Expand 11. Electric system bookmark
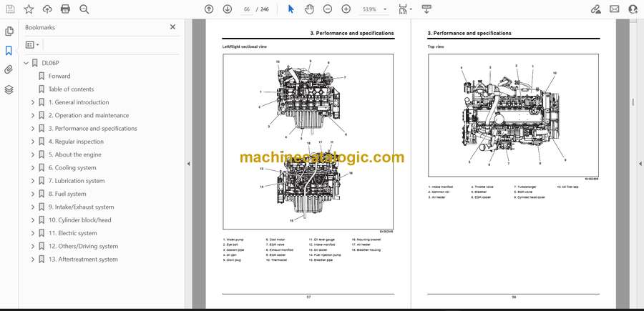 click(x=33, y=233)
